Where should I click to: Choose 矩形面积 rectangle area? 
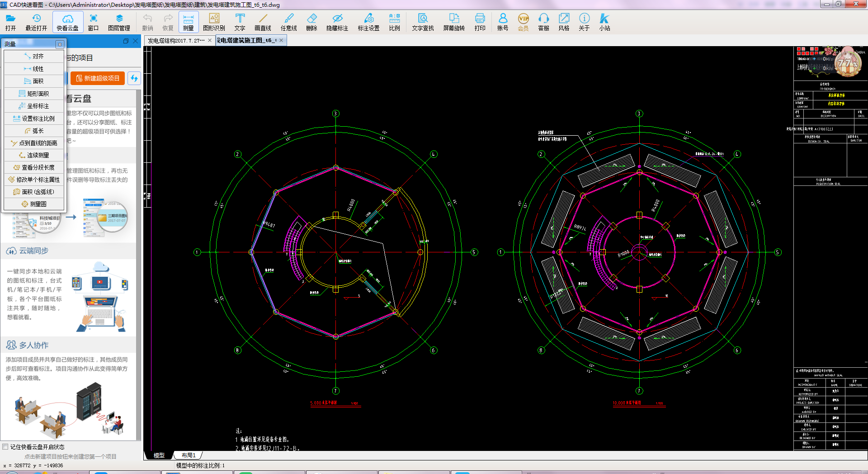tap(34, 94)
